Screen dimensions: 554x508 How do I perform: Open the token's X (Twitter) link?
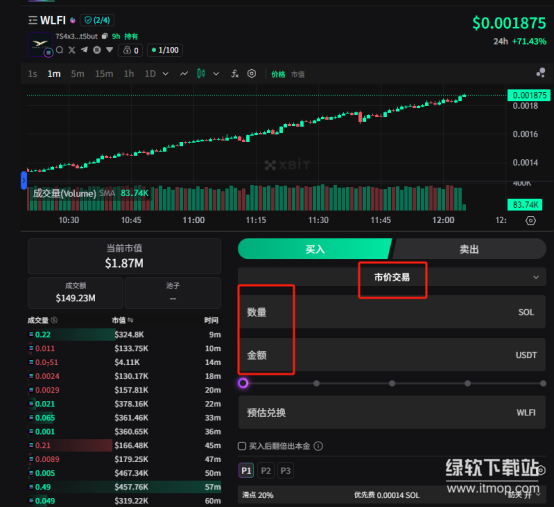tap(72, 50)
